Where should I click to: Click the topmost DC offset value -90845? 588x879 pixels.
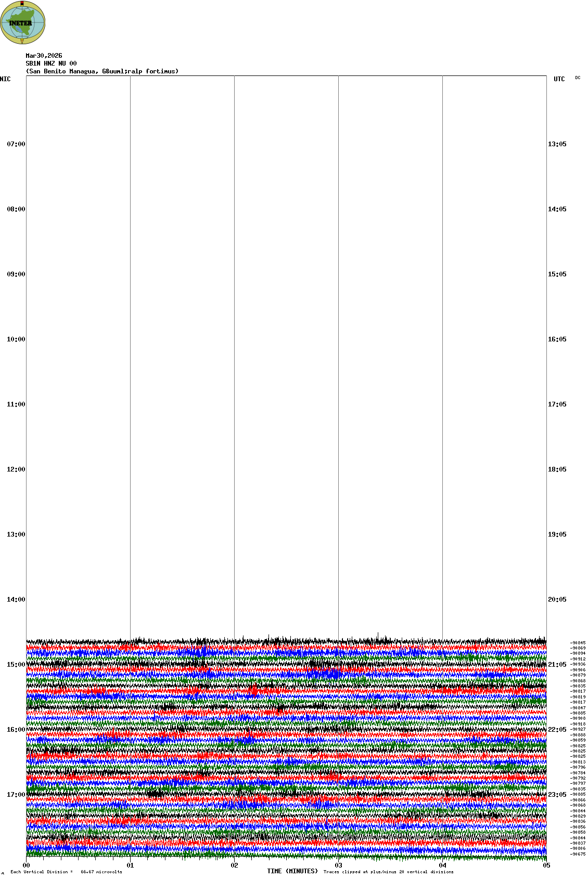click(578, 643)
